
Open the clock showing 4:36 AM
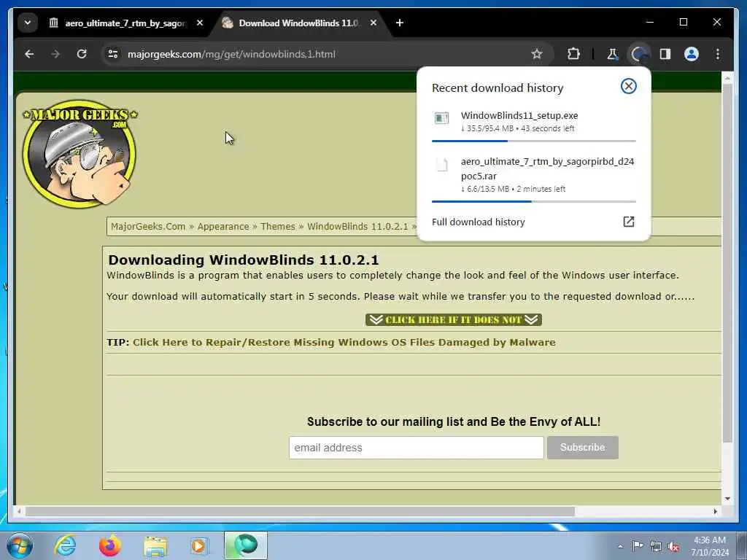pyautogui.click(x=710, y=546)
